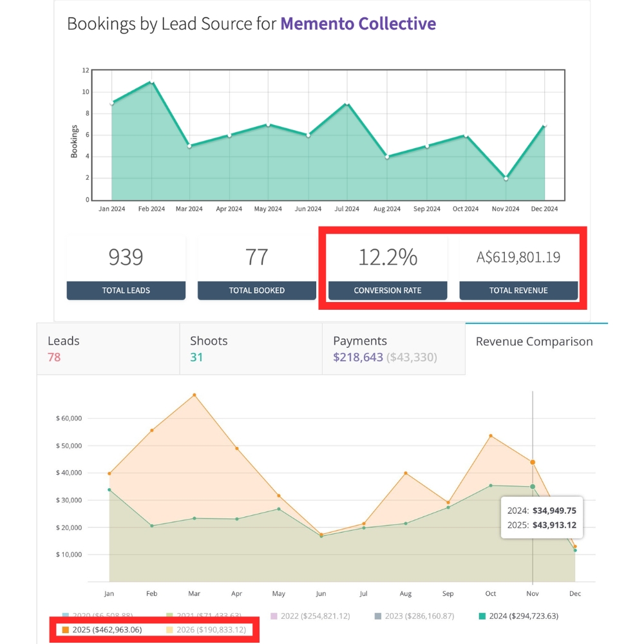Click the Total Booked button
Screen dimensions: 644x644
257,290
